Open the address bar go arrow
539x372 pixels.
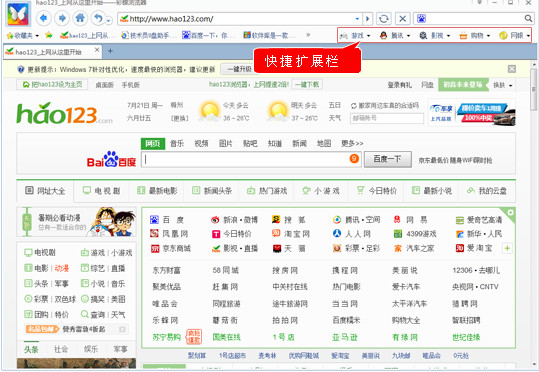click(x=367, y=19)
